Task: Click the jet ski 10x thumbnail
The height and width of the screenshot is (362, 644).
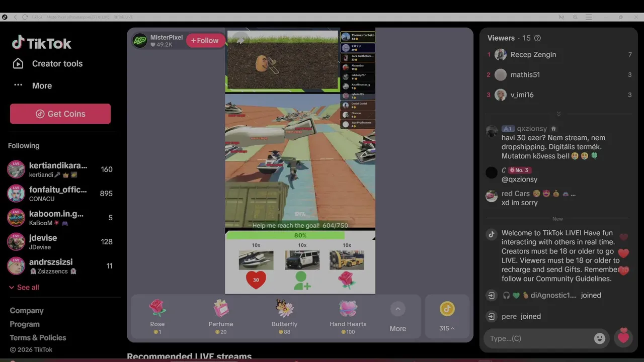Action: click(x=256, y=260)
